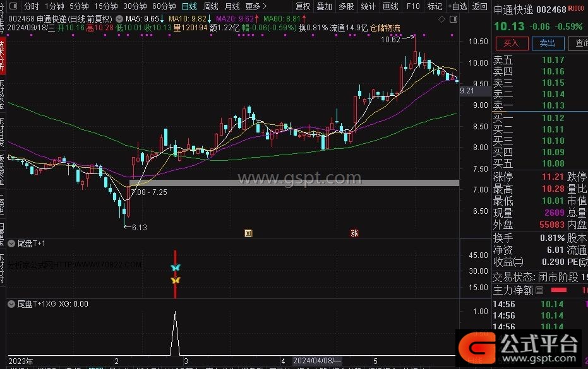Click the 10.62 high price label
The image size is (588, 369).
point(390,39)
